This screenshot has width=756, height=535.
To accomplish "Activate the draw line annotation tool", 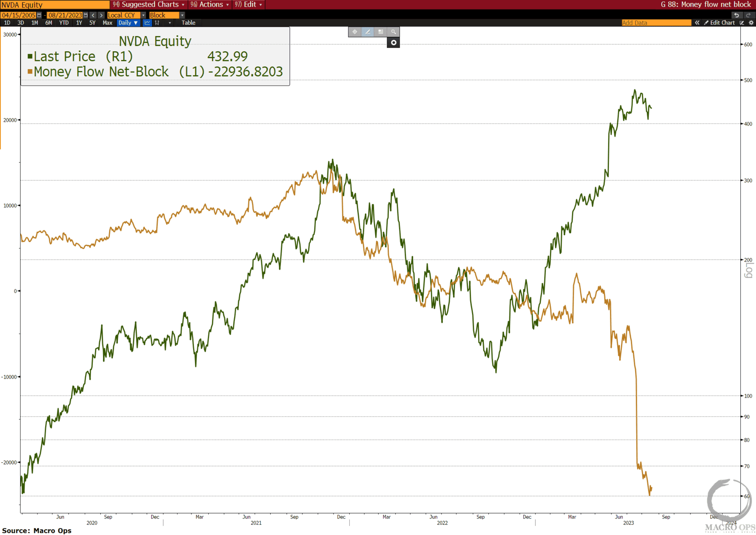I will [x=368, y=32].
